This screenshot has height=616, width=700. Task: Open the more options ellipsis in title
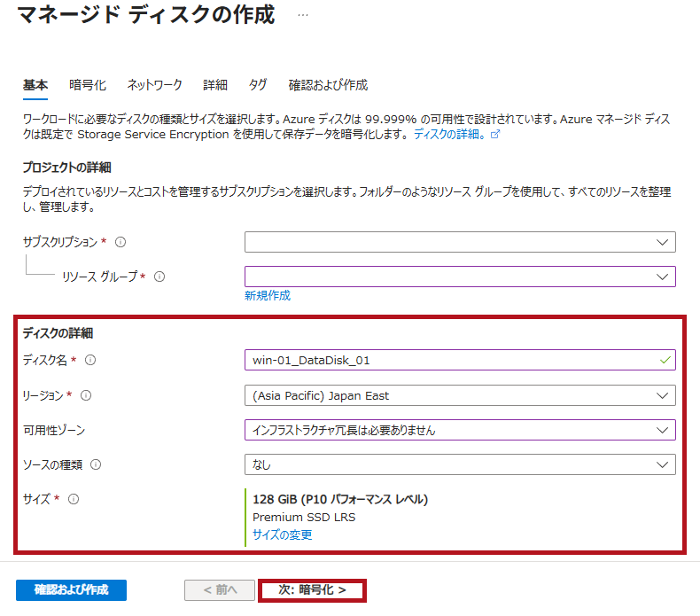coord(303,16)
